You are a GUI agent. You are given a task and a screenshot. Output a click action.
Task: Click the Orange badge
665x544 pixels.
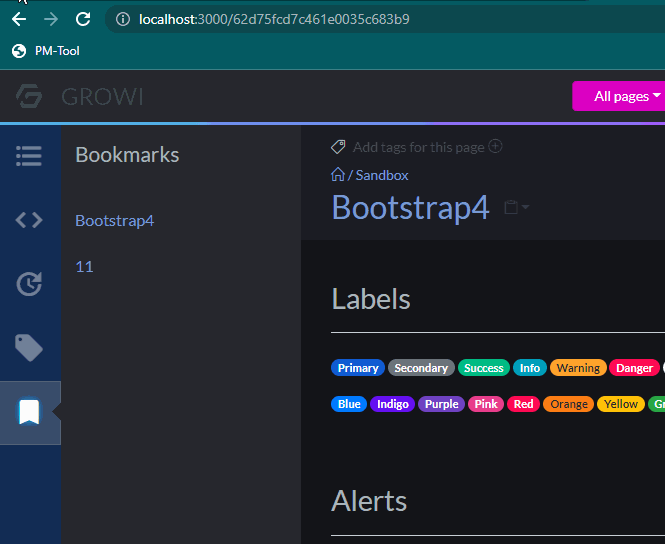coord(568,404)
